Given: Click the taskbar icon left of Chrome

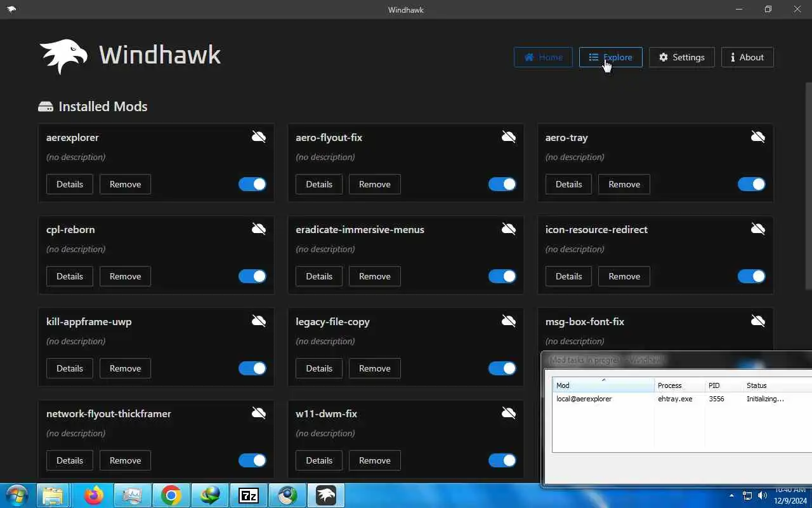Looking at the screenshot, I should pyautogui.click(x=132, y=495).
